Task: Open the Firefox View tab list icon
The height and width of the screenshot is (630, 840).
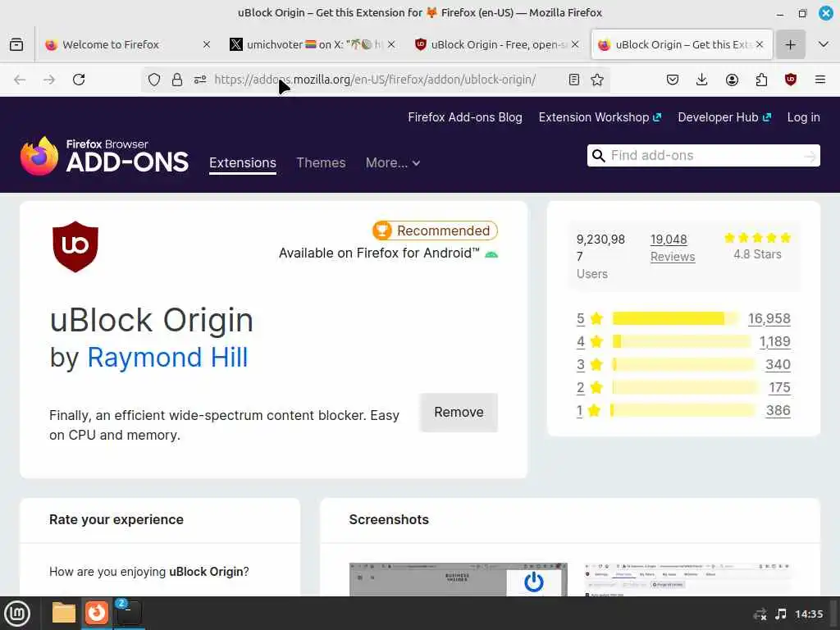Action: coord(16,44)
